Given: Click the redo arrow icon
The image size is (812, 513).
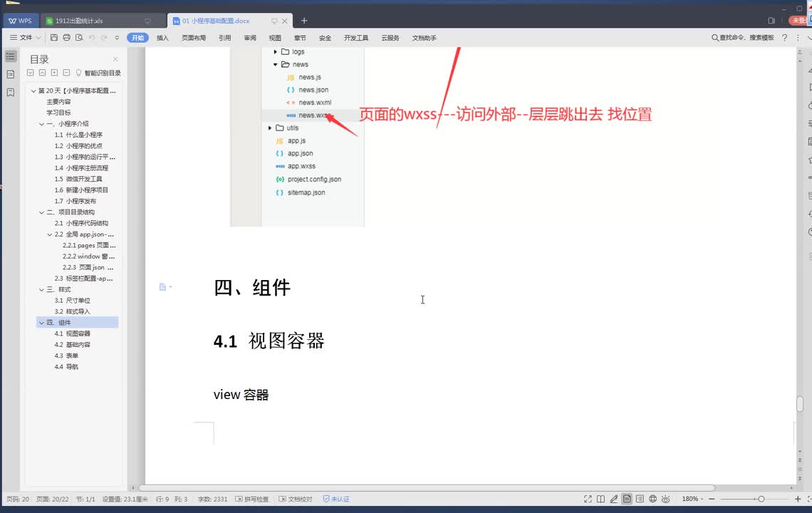Looking at the screenshot, I should (x=104, y=37).
